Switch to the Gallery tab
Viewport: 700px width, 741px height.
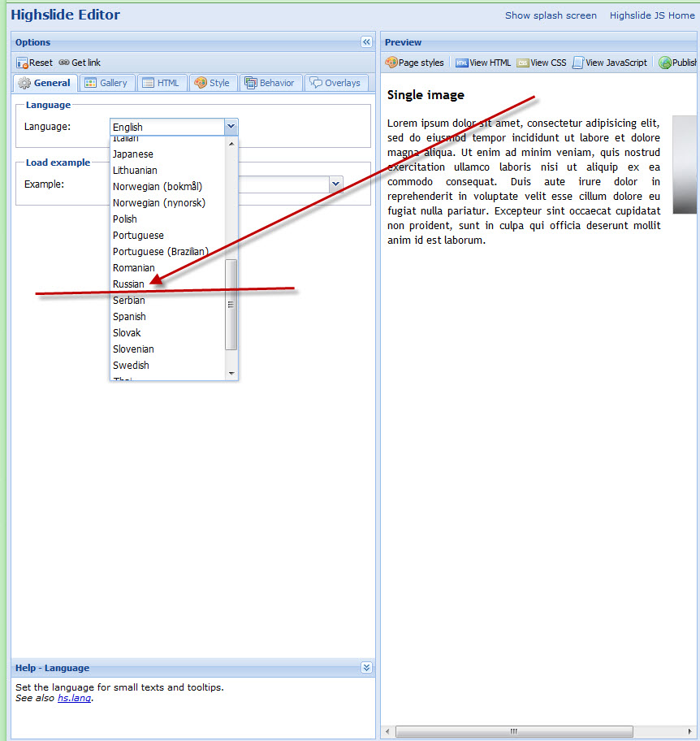click(106, 83)
